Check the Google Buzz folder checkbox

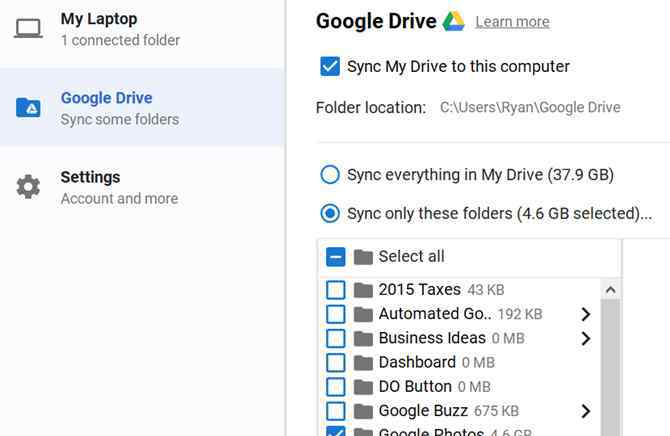(x=335, y=411)
